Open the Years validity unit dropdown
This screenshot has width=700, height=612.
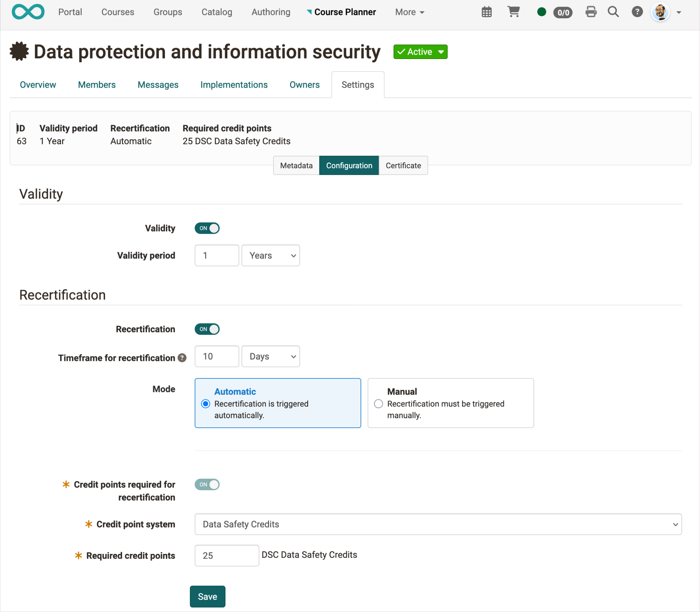271,256
